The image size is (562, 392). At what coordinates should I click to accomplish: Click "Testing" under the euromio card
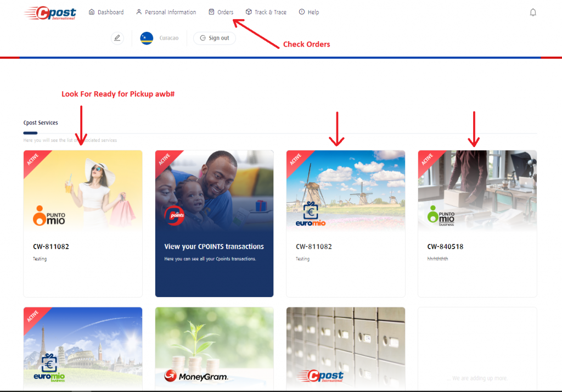click(302, 259)
